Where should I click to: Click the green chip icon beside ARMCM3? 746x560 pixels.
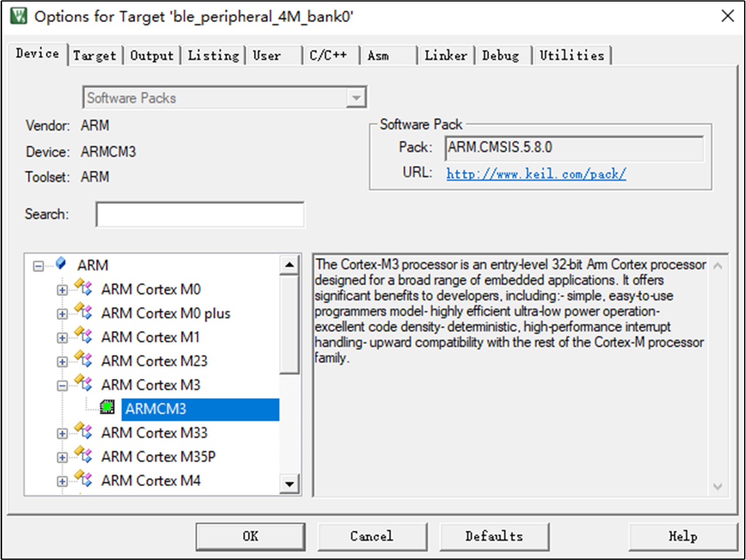click(107, 407)
